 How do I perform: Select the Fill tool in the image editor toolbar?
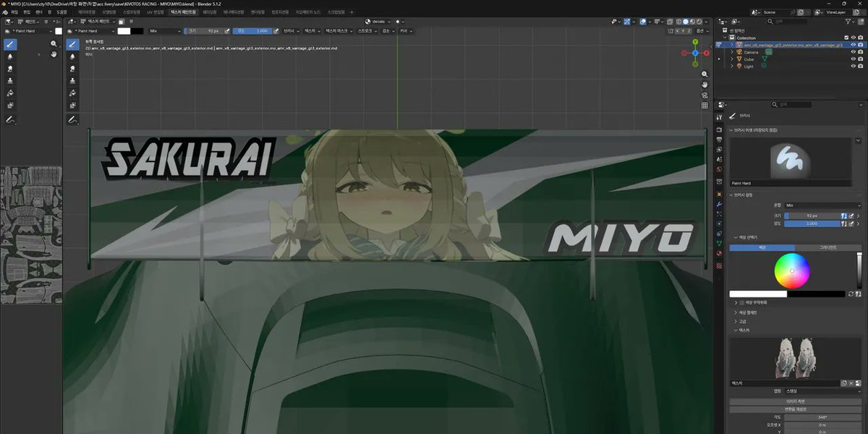tap(10, 93)
